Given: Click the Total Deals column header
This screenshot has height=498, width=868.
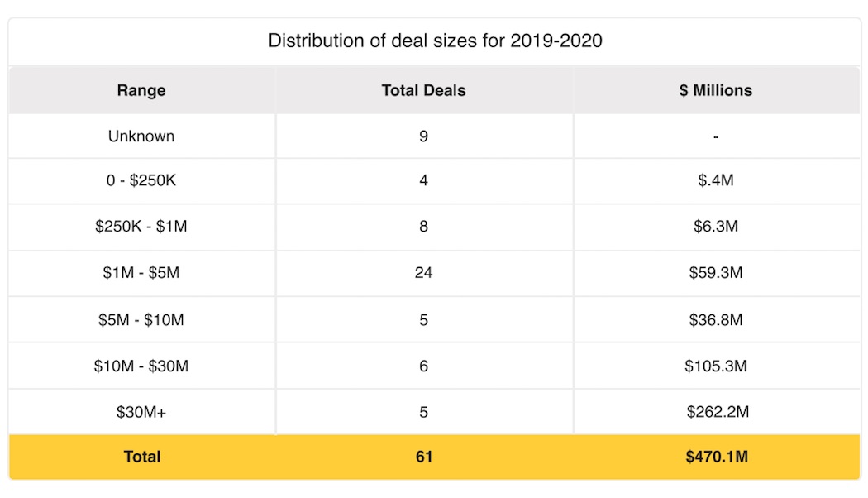Looking at the screenshot, I should tap(423, 90).
